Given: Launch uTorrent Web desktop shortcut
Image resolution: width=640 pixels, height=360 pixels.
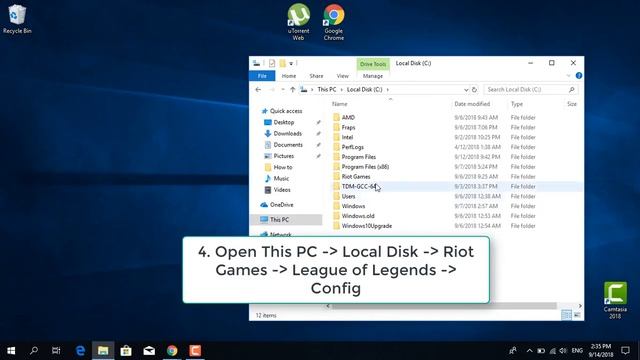Looking at the screenshot, I should click(x=298, y=22).
